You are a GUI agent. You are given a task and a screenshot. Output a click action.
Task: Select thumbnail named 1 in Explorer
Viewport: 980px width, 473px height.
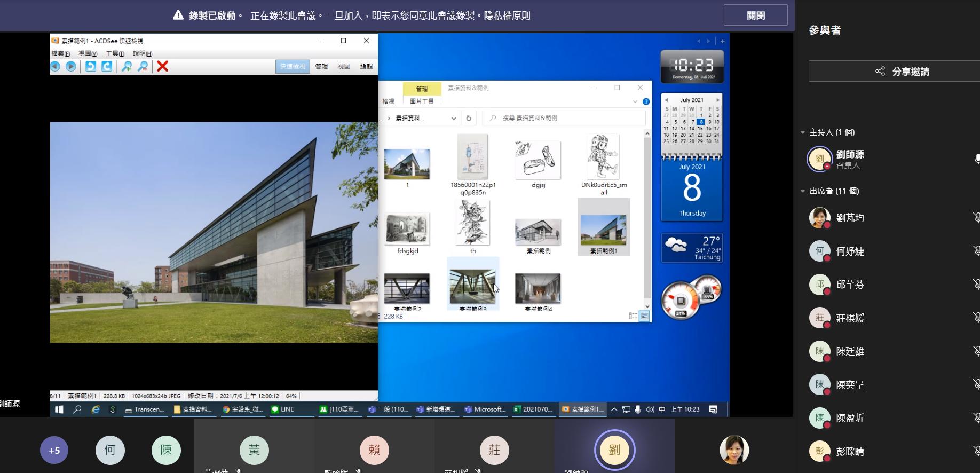[x=407, y=165]
